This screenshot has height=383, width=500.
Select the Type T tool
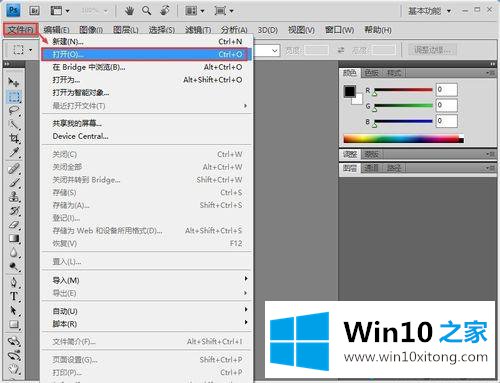pyautogui.click(x=14, y=296)
